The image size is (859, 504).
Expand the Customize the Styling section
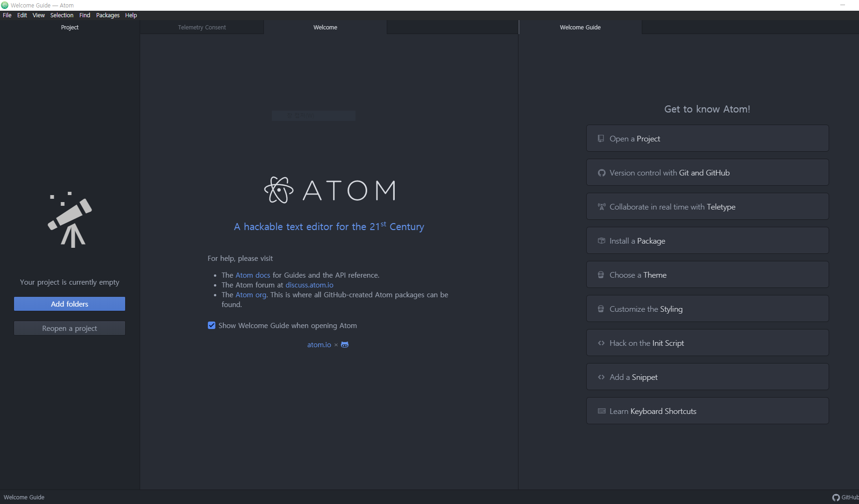(x=707, y=308)
